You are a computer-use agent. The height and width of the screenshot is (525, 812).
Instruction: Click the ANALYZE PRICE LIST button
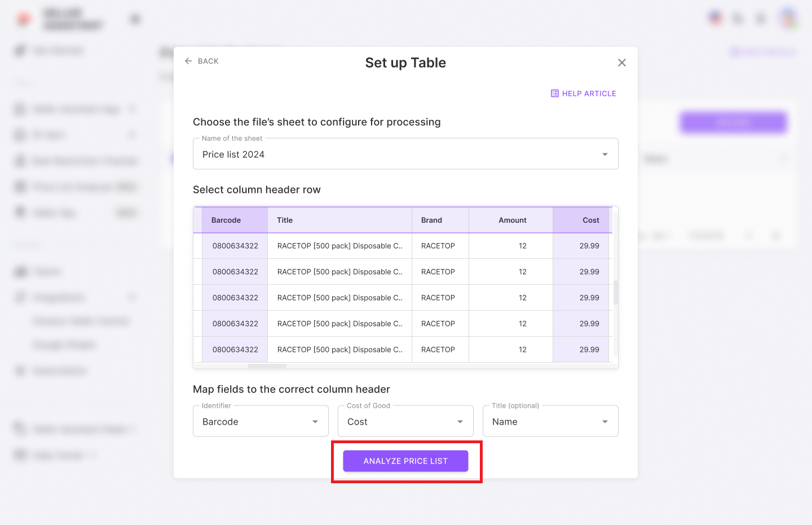click(405, 461)
